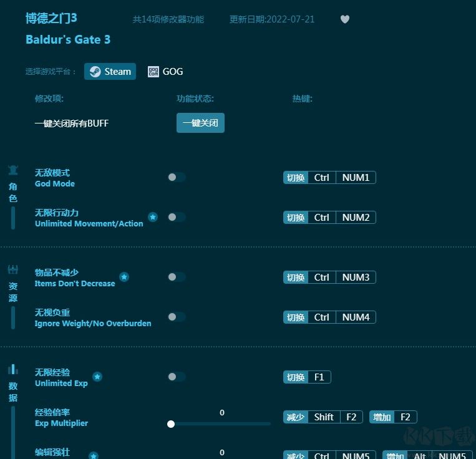Toggle Ignore Weight/No Overburden switch

pos(177,317)
